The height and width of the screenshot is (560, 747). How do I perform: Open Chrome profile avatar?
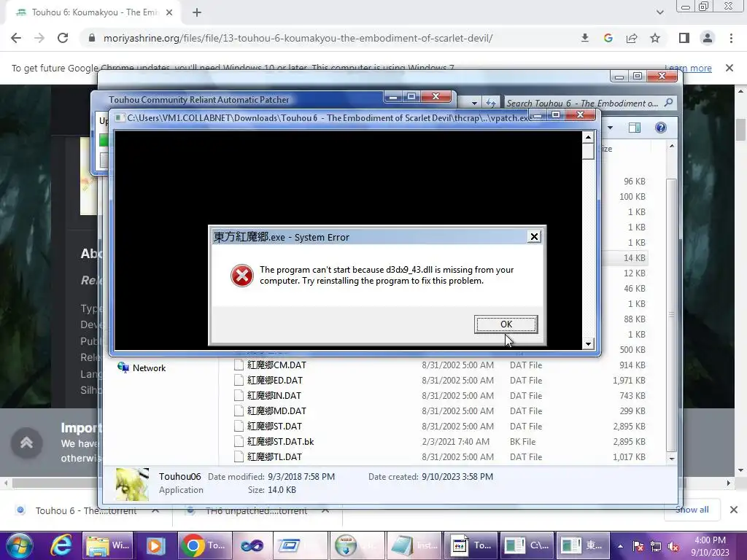click(708, 38)
